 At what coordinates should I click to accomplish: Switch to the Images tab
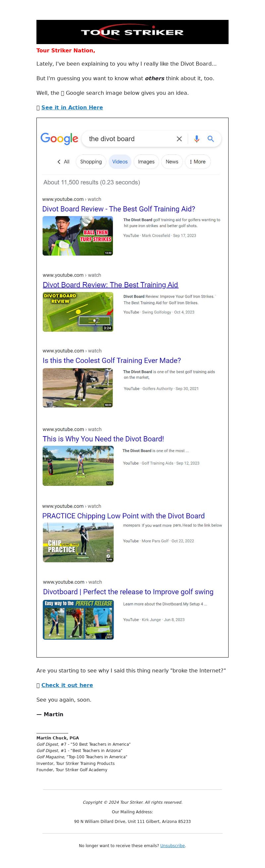[146, 162]
